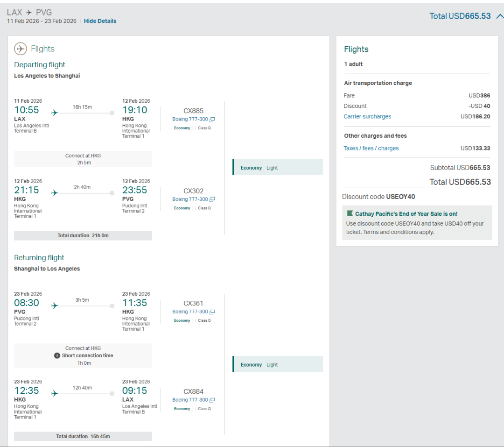
Task: Open aircraft popup icon beside CX884 Boeing 777-300
Action: pos(212,400)
